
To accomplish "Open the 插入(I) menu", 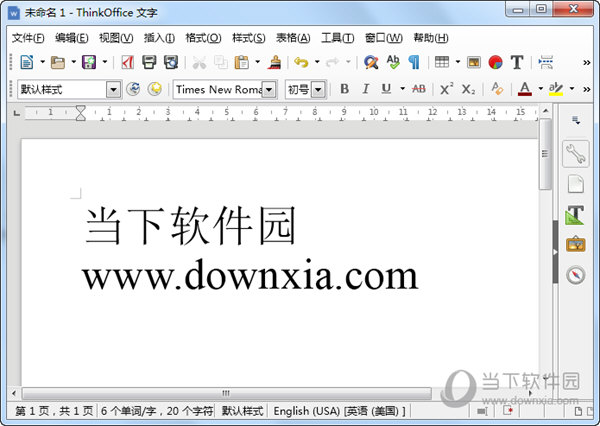I will pos(159,38).
